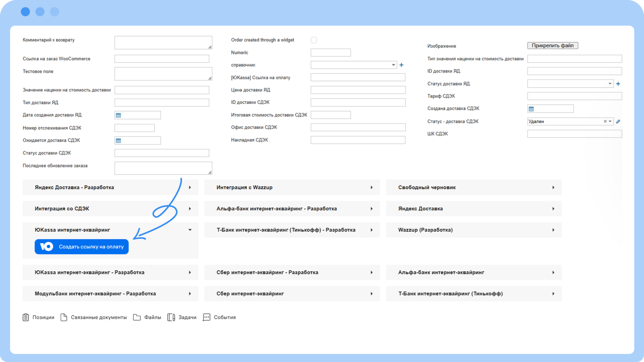Expand Сбер интернет-эквайринг - Разработка section
This screenshot has width=644, height=362.
pos(292,272)
